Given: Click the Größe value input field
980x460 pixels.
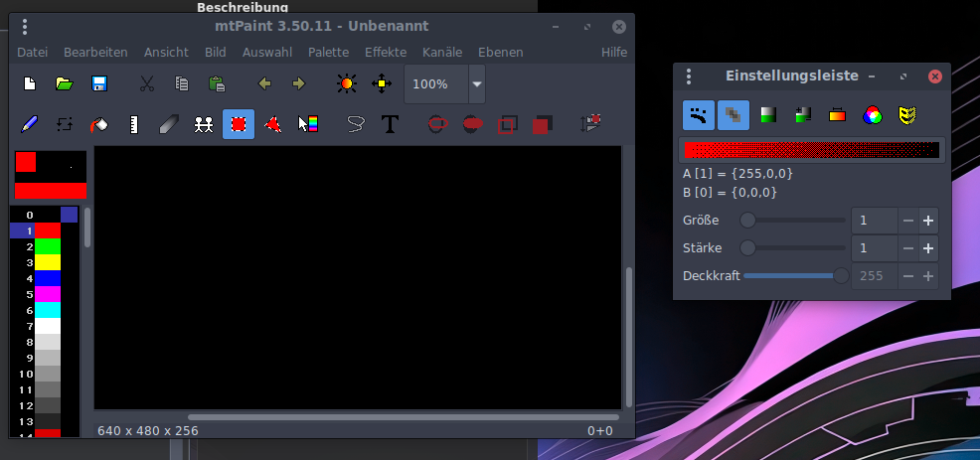Looking at the screenshot, I should tap(874, 221).
